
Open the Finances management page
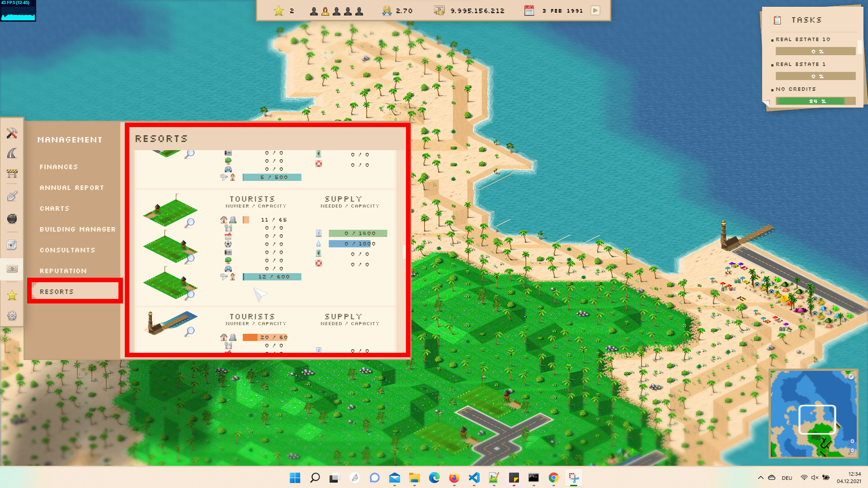point(59,167)
